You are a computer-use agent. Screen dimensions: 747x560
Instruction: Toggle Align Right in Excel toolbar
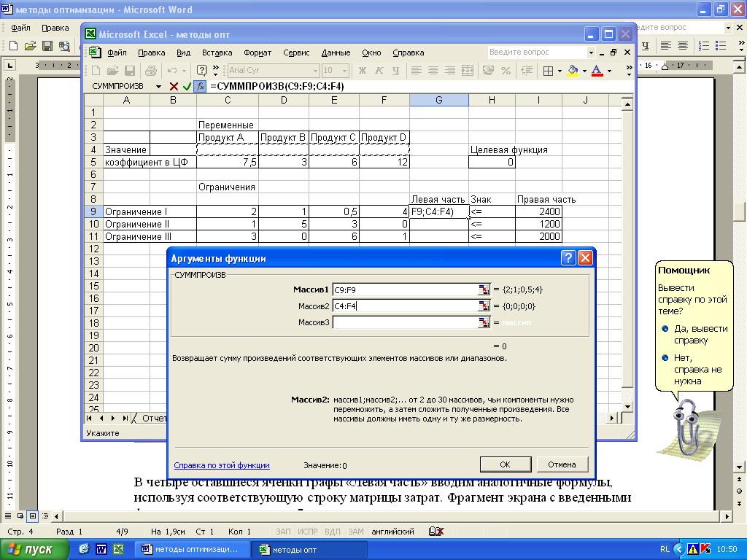[449, 71]
